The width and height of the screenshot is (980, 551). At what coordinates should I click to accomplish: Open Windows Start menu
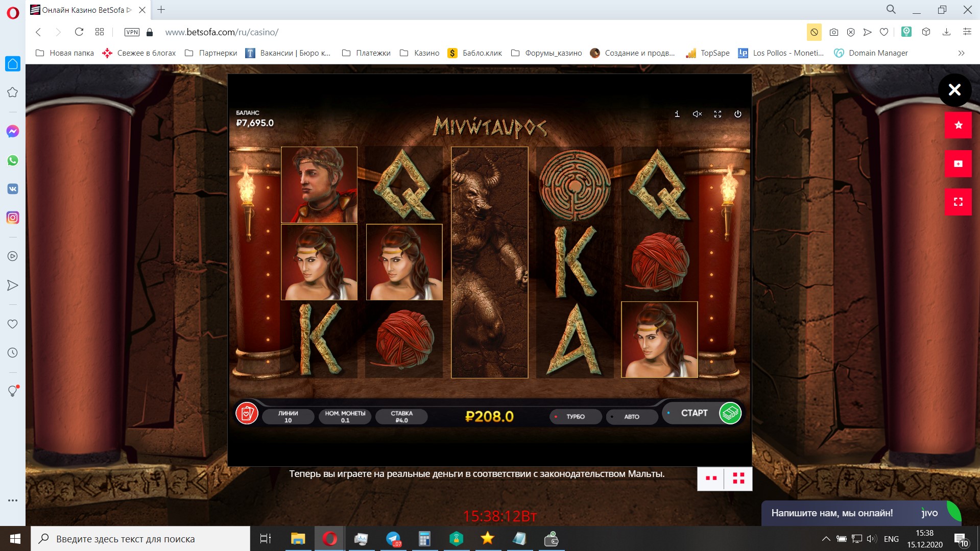point(15,539)
